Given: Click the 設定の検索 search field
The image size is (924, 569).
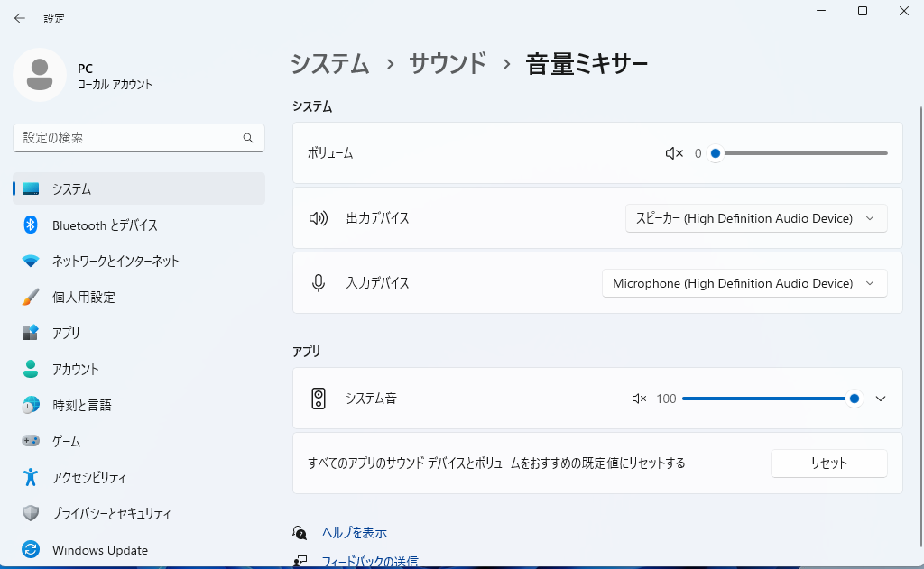Looking at the screenshot, I should (131, 138).
